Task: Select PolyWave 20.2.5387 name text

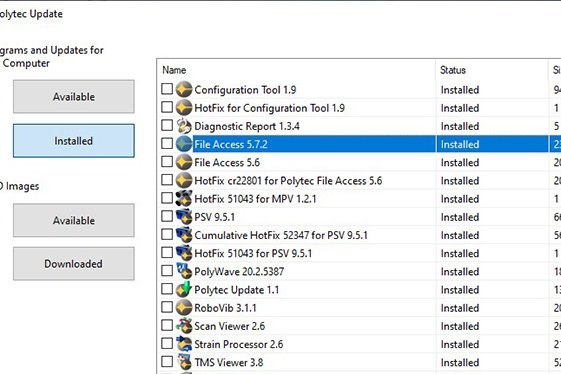Action: (239, 272)
